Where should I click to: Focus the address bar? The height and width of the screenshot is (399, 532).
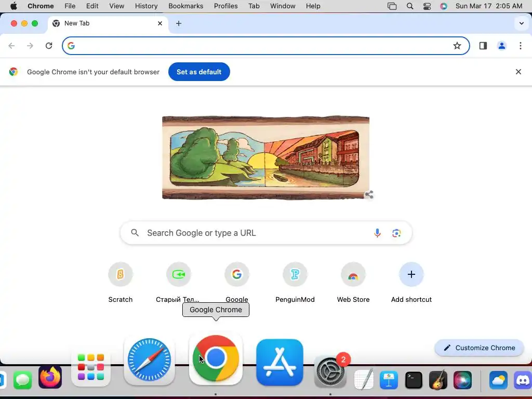pyautogui.click(x=265, y=46)
